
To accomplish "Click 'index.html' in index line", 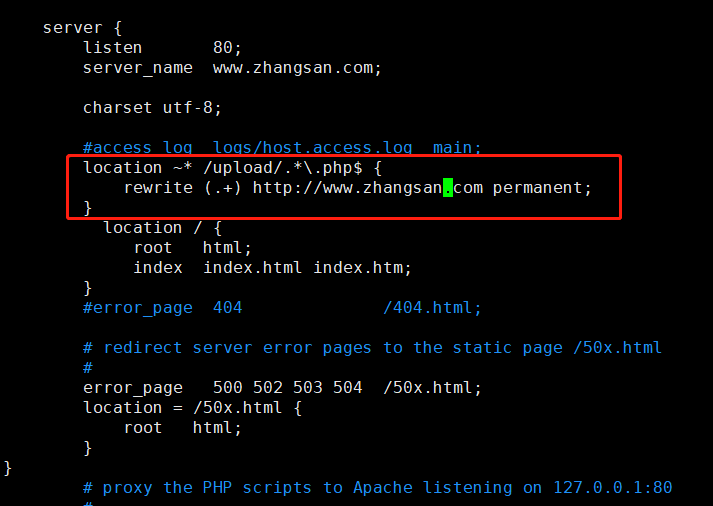I will (x=252, y=268).
